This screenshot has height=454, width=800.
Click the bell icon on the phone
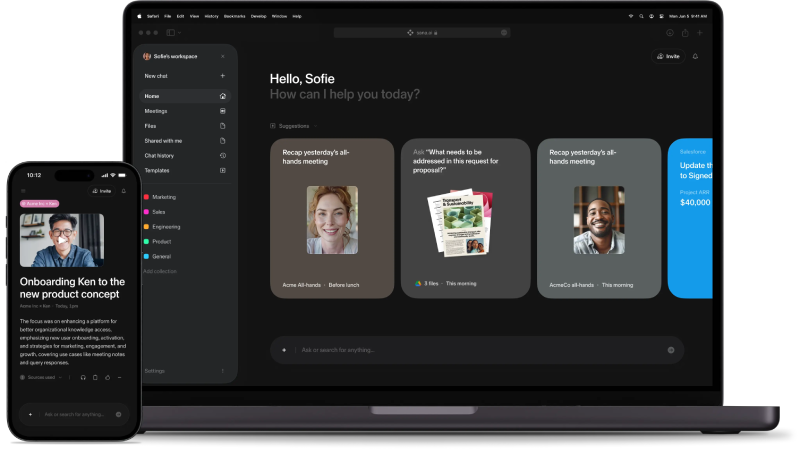123,191
